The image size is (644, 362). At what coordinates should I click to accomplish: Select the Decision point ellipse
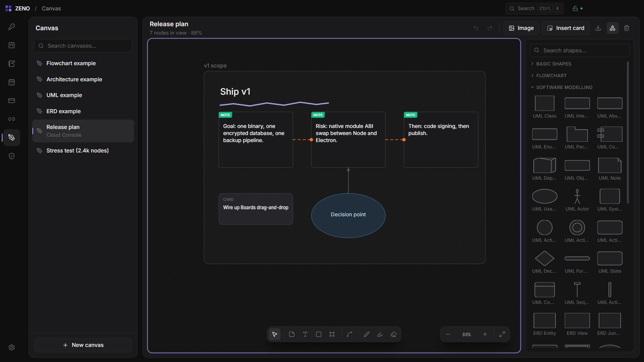[x=348, y=215]
